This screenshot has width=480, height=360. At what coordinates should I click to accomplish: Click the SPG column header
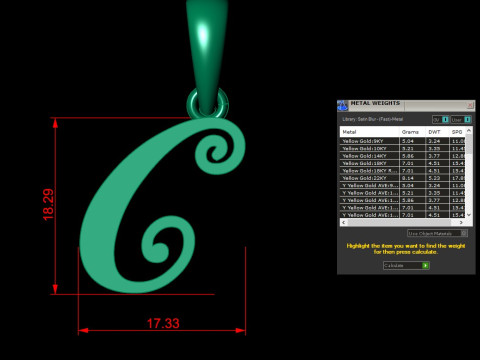point(457,132)
